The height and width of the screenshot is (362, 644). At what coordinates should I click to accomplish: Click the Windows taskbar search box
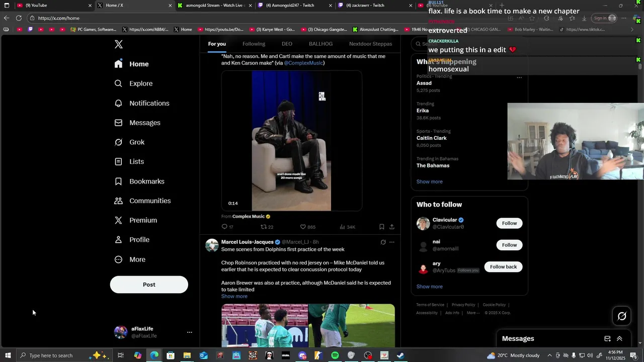pos(63,355)
